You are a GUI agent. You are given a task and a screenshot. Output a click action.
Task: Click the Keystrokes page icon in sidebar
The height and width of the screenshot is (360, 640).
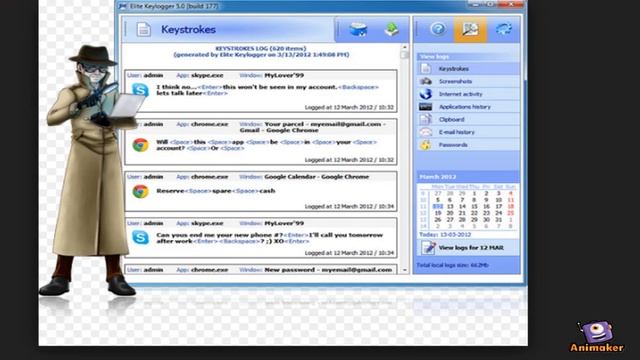coord(426,69)
